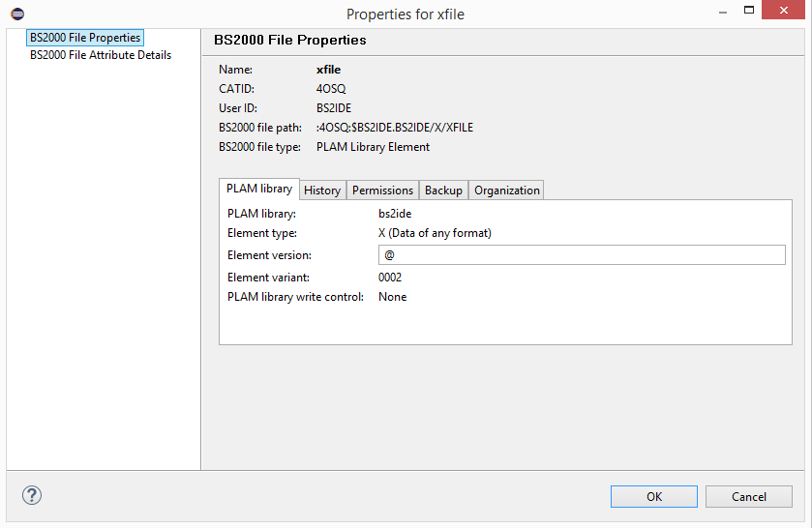Close the Properties for xfile dialog
Screen dimensions: 812x528
tap(788, 12)
